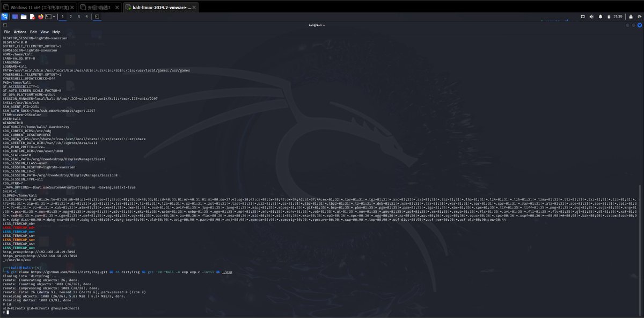Close the Windows 11 x64 VM tab
The image size is (644, 318).
(72, 8)
